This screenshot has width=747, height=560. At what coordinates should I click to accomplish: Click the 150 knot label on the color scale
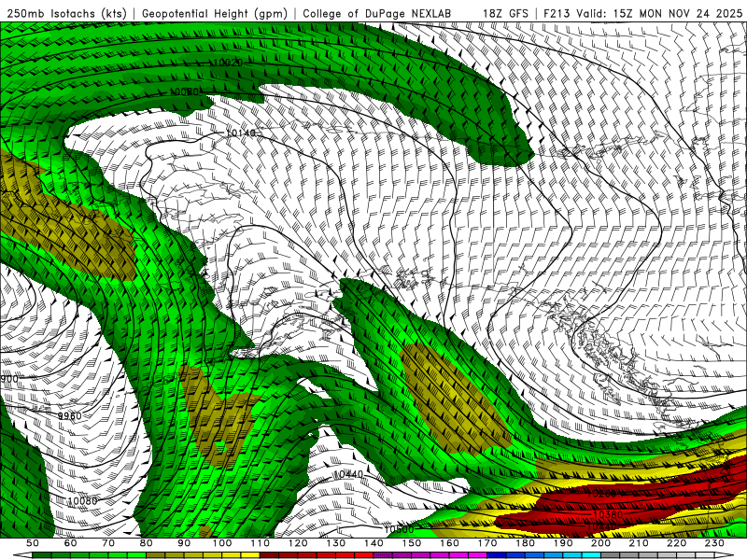pyautogui.click(x=412, y=543)
